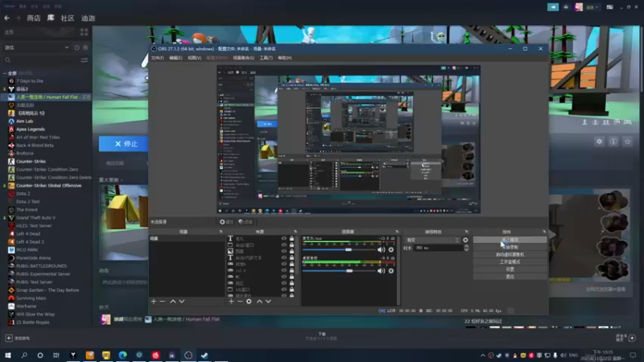
Task: Select Apex Legends in Steam library
Action: pos(31,130)
